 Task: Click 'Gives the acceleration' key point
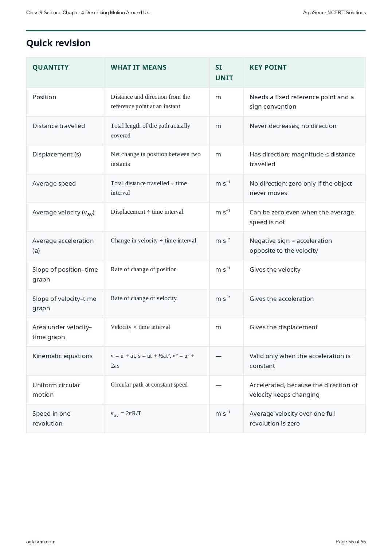tap(282, 299)
